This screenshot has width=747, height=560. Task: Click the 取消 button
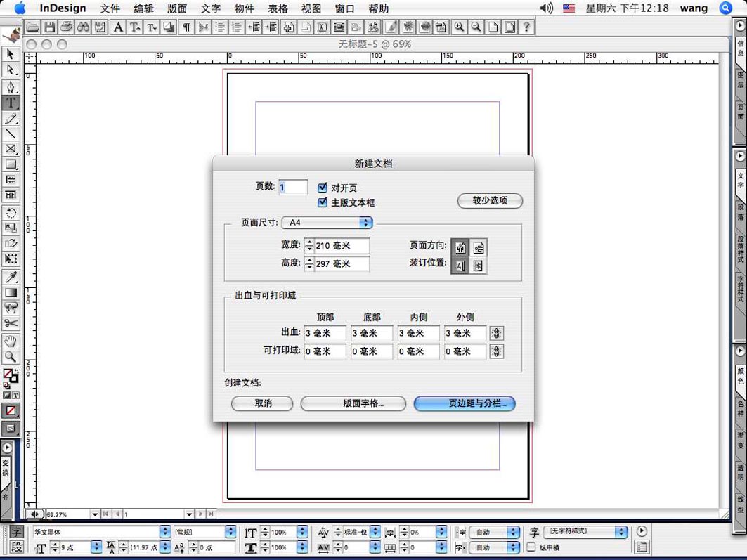click(x=262, y=403)
